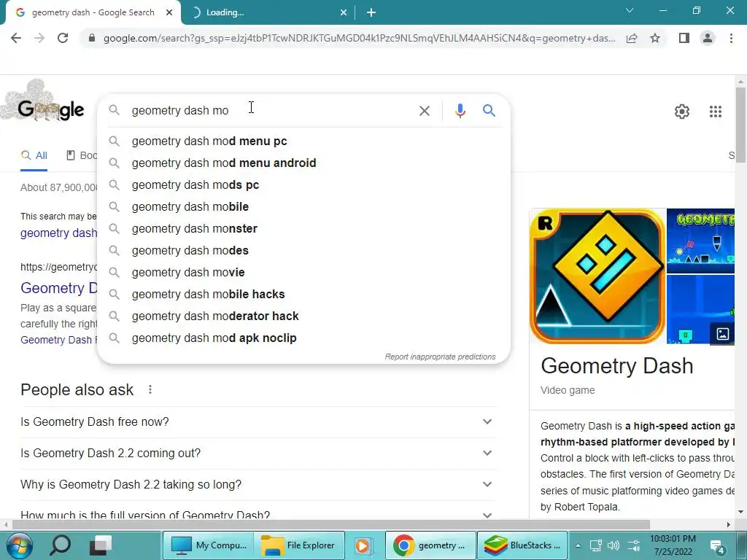The image size is (747, 560).
Task: Select suggestion geometry dash mods pc
Action: 303,184
